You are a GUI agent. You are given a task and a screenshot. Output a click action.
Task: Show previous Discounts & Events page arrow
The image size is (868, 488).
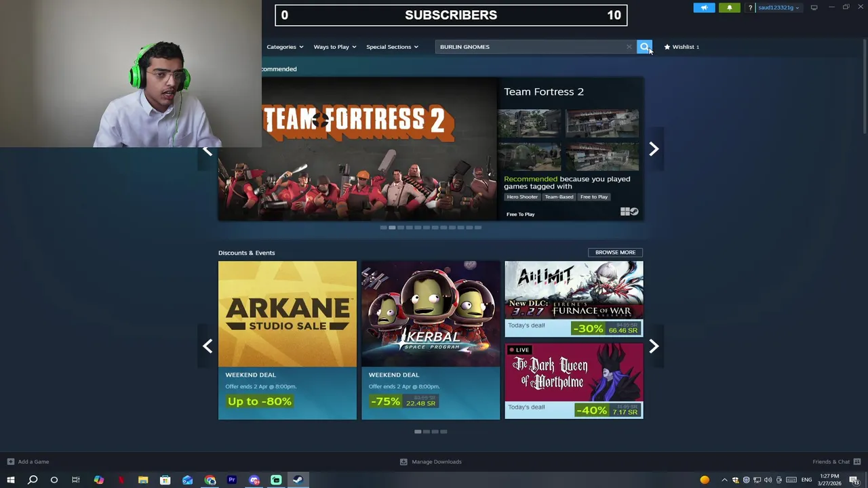208,346
